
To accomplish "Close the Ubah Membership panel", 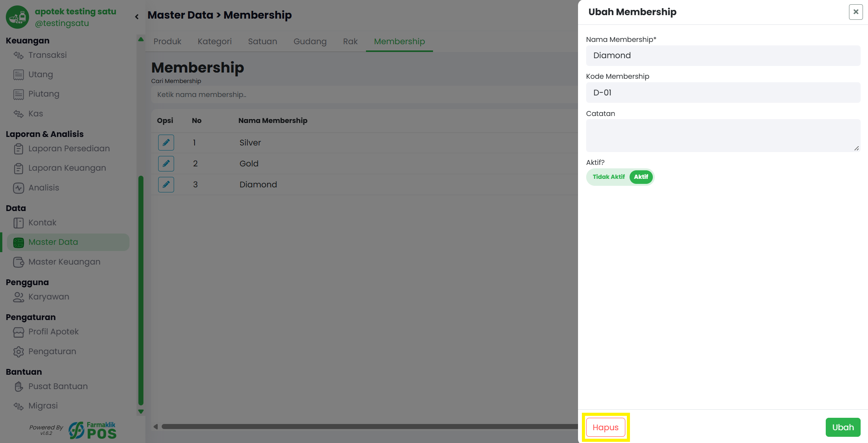I will [856, 12].
